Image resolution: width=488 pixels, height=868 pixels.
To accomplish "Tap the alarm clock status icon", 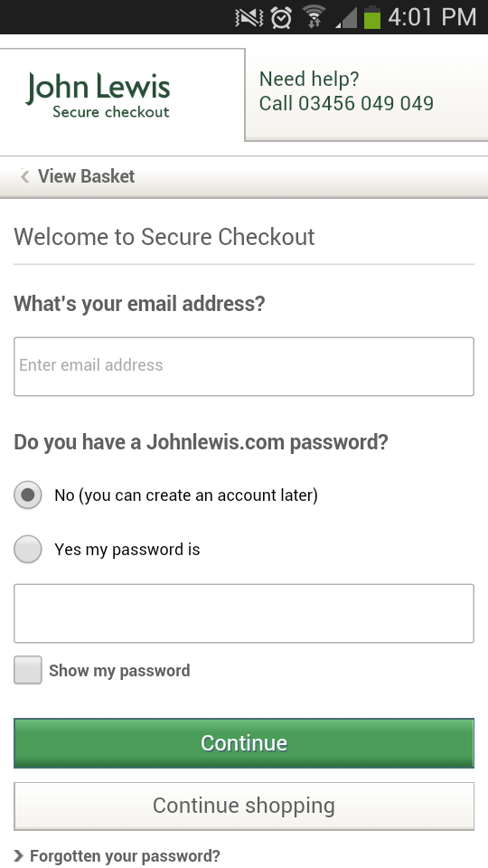I will (x=281, y=18).
